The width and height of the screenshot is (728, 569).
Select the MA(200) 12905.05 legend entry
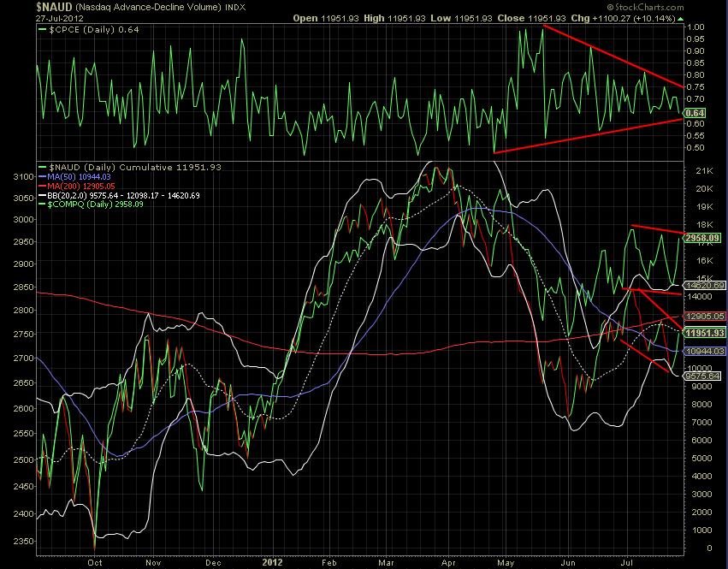coord(77,186)
